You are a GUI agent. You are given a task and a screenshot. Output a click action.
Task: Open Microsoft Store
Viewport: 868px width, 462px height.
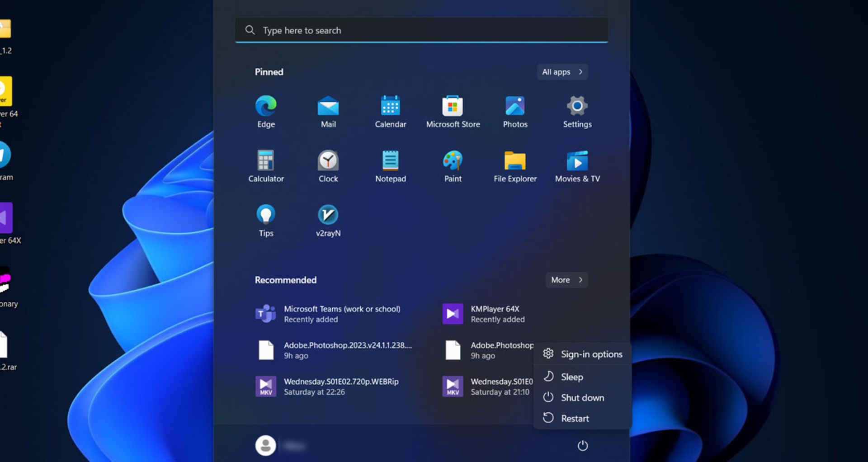point(453,112)
